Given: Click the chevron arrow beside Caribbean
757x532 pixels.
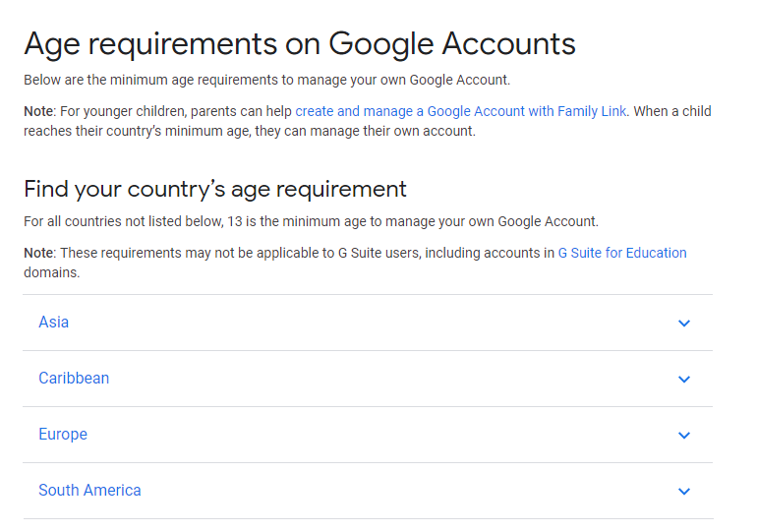Looking at the screenshot, I should [684, 380].
